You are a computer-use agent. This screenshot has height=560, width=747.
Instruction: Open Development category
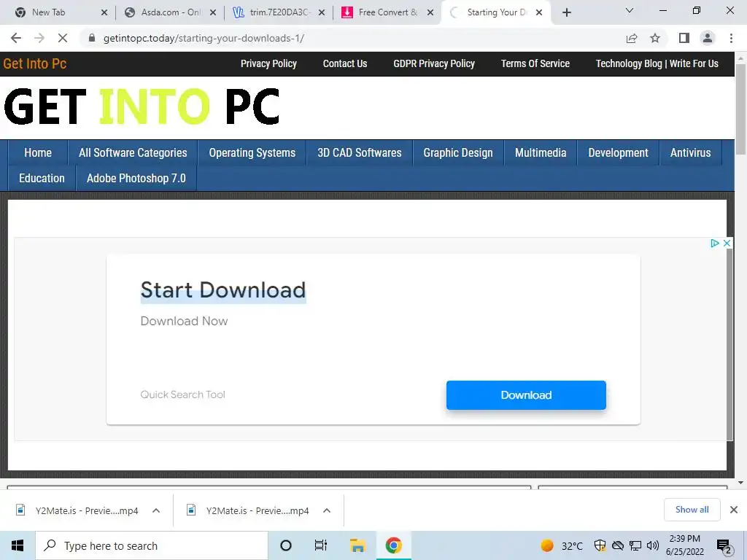pos(618,153)
